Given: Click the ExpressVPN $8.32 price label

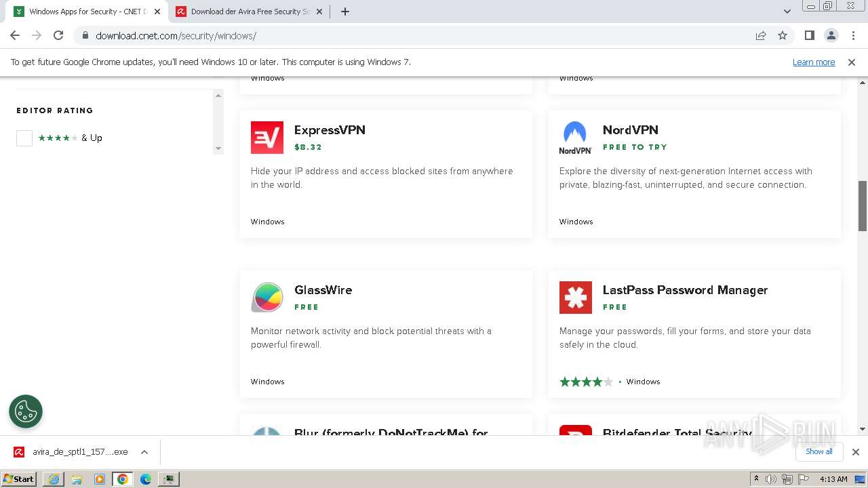Looking at the screenshot, I should pyautogui.click(x=308, y=147).
